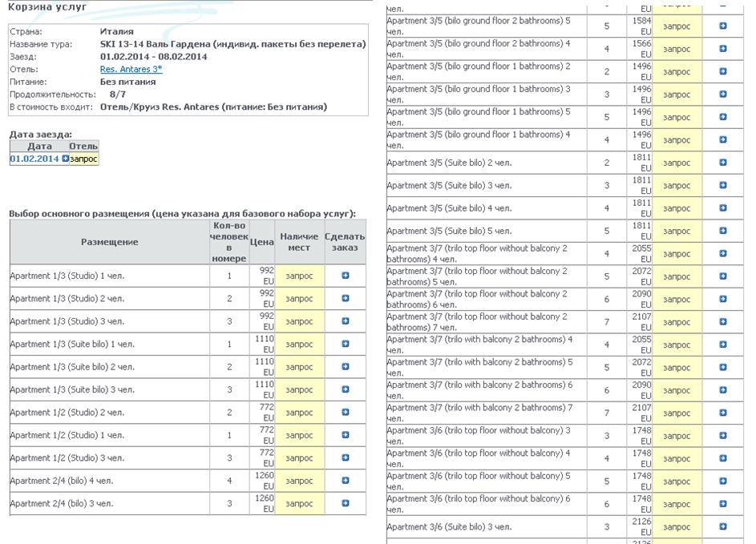Order Apartment 3/5 (Suite bilo) 3 чел.
Image resolution: width=756 pixels, height=544 pixels.
pyautogui.click(x=723, y=185)
